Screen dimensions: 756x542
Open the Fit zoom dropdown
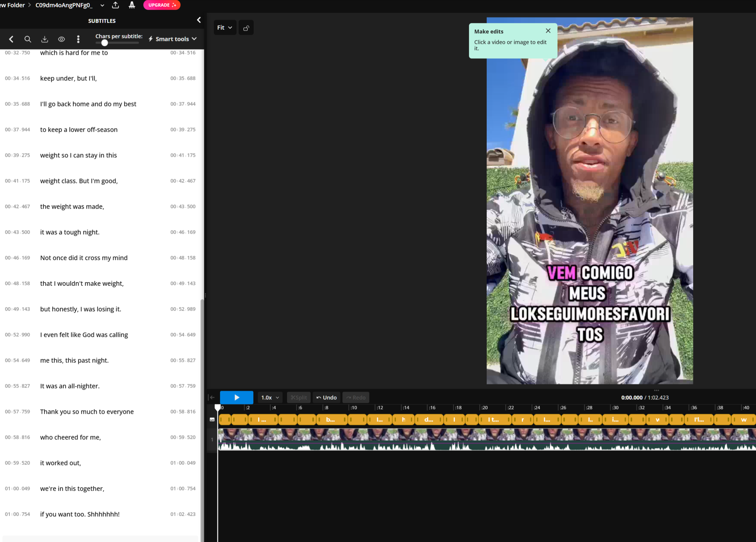coord(225,28)
